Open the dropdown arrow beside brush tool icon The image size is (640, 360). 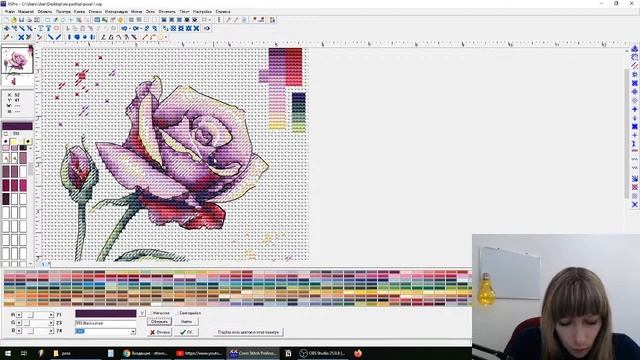(x=12, y=37)
